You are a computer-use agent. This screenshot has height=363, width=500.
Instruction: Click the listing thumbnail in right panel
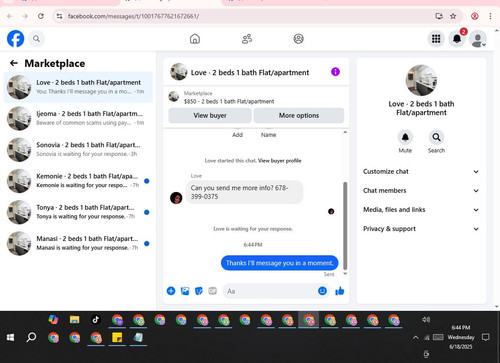(421, 80)
